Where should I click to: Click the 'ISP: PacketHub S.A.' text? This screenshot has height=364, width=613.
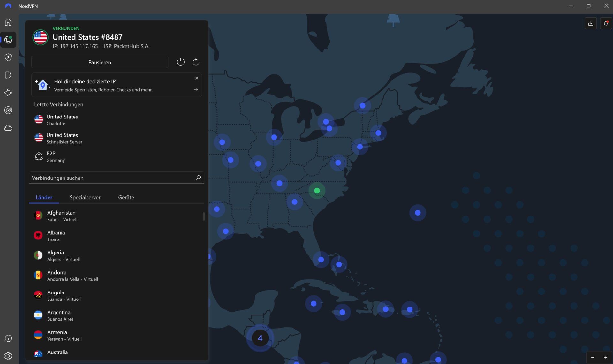coord(126,46)
